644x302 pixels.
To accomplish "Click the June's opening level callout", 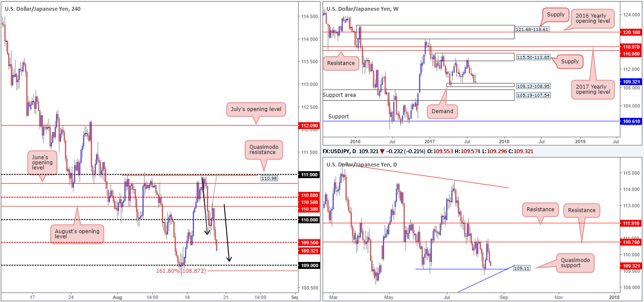I will (x=42, y=163).
